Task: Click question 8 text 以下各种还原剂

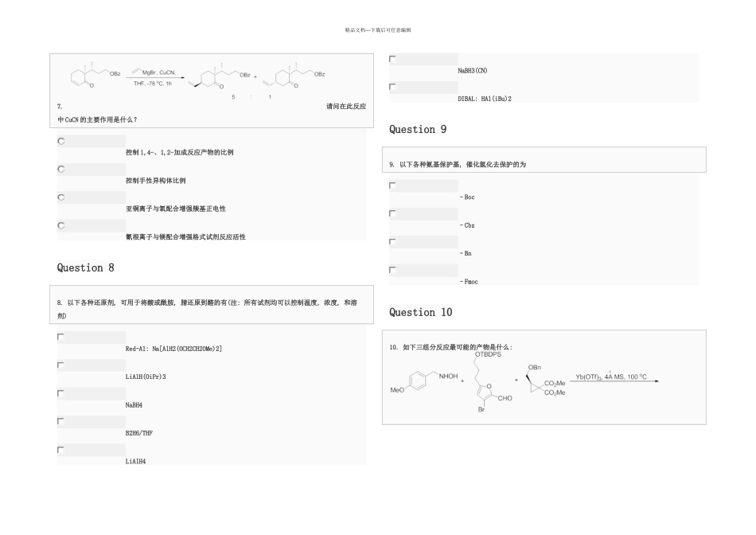Action: pyautogui.click(x=92, y=303)
